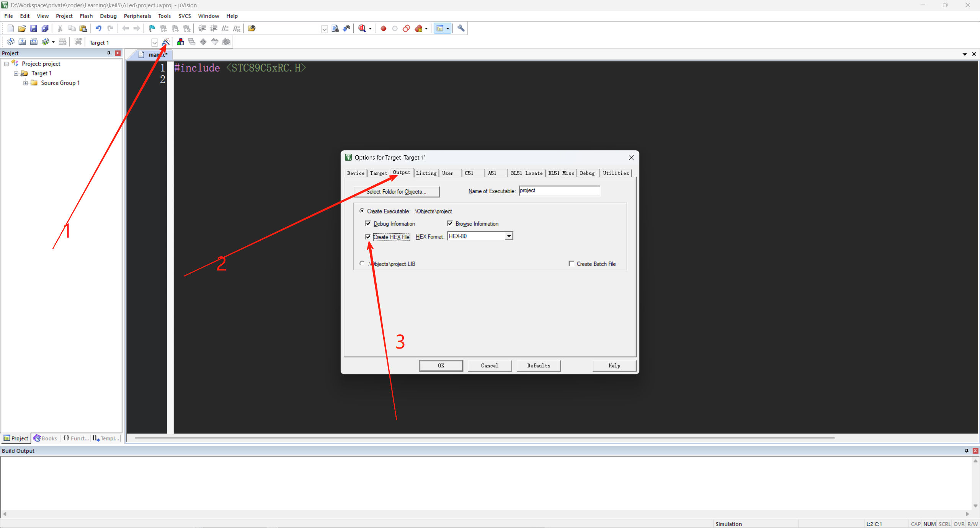
Task: Toggle bookmark with blue flag icon
Action: (152, 28)
